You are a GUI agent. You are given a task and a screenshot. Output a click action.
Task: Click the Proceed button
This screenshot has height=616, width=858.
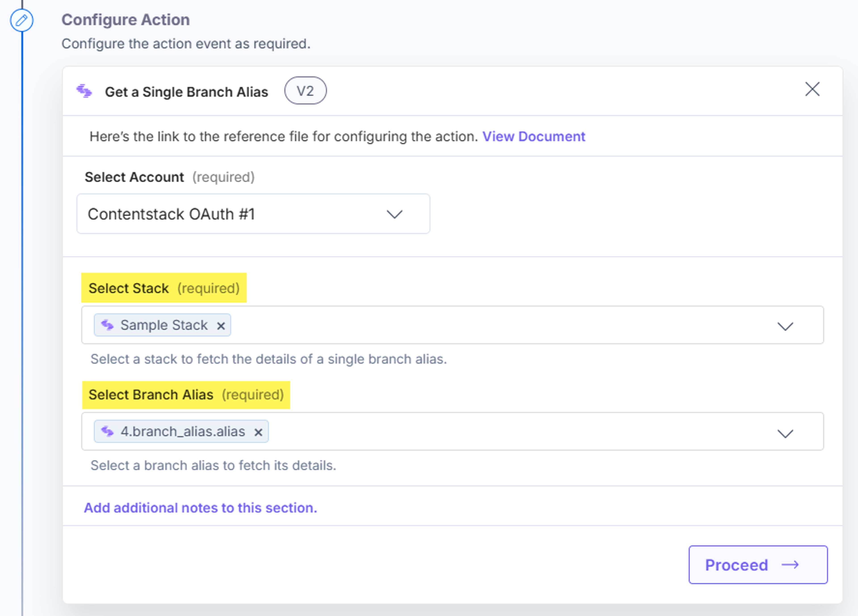758,565
